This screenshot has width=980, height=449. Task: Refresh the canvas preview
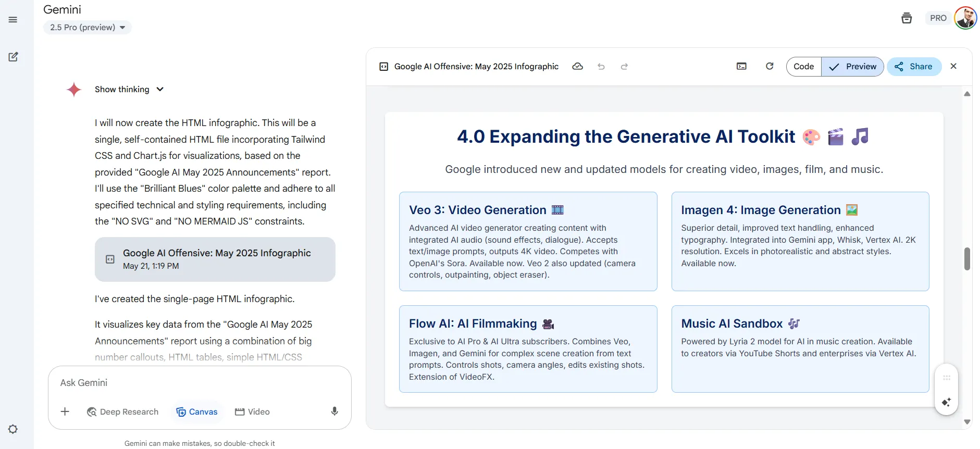click(770, 66)
